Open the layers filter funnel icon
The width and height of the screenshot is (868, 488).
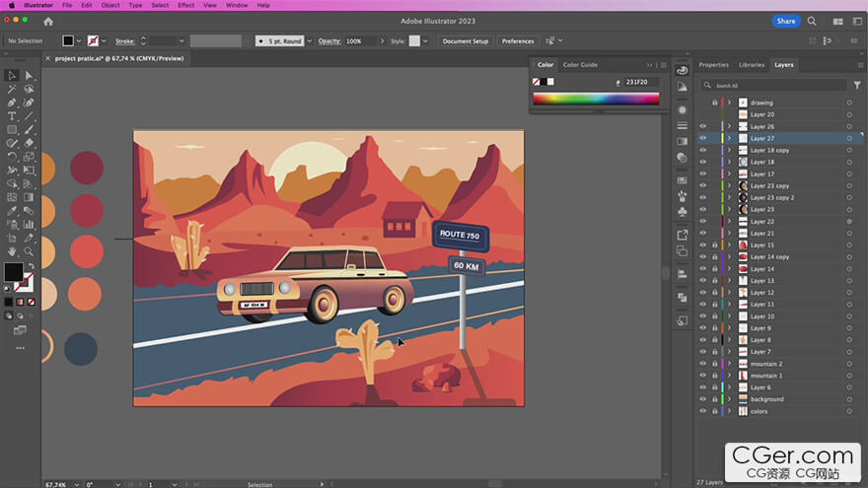[857, 85]
